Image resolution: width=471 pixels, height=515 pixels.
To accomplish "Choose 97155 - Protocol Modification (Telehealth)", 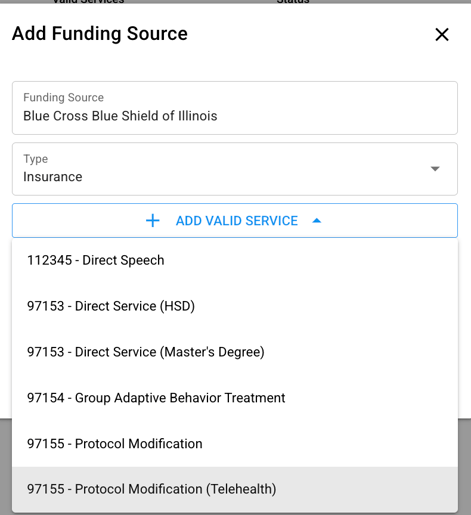I will coord(235,489).
